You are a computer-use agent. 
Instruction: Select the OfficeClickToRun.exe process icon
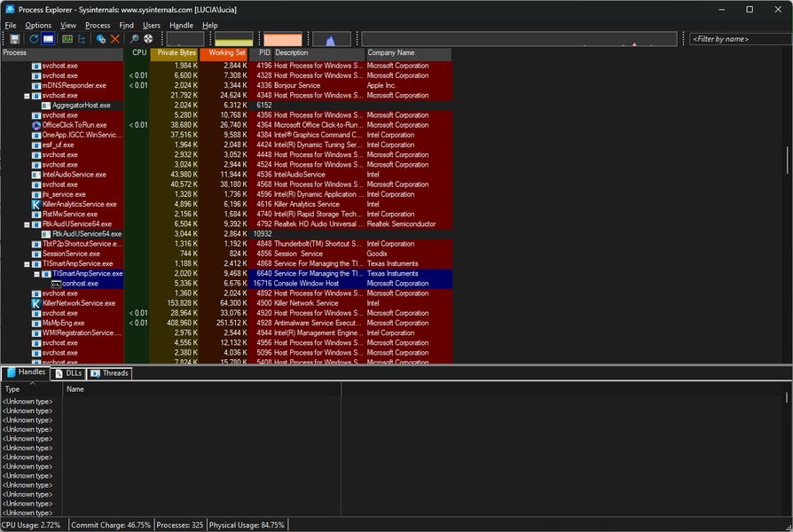pos(36,125)
